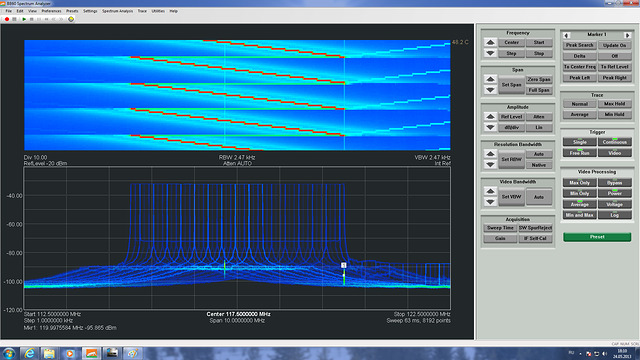Click marker 1 on the spectrum plot

[344, 265]
